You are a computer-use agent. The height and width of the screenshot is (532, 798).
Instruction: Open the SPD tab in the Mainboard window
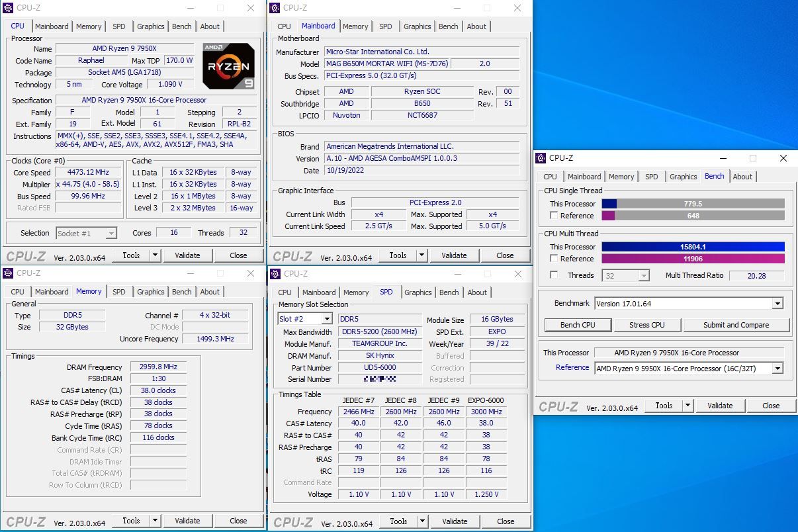coord(386,26)
